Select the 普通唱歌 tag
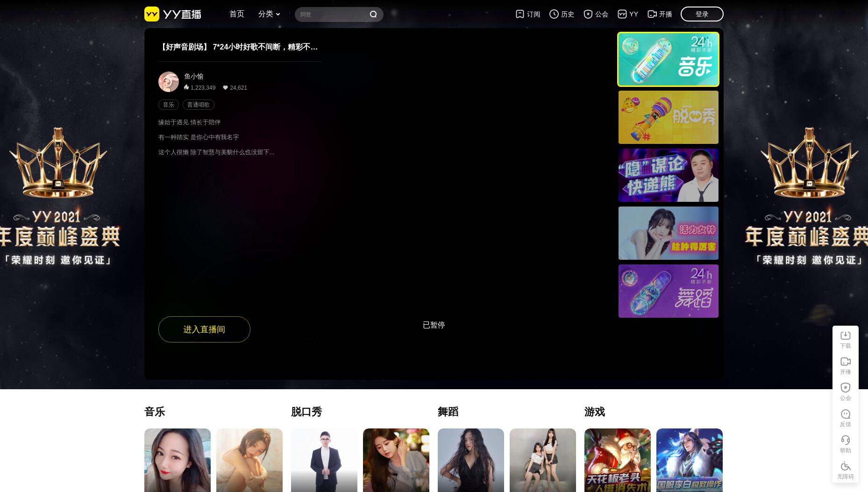Screen dimensions: 868x492 [199, 105]
